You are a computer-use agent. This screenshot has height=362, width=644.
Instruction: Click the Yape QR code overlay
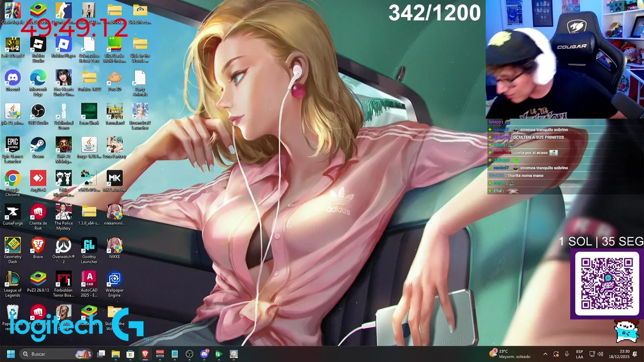607,284
